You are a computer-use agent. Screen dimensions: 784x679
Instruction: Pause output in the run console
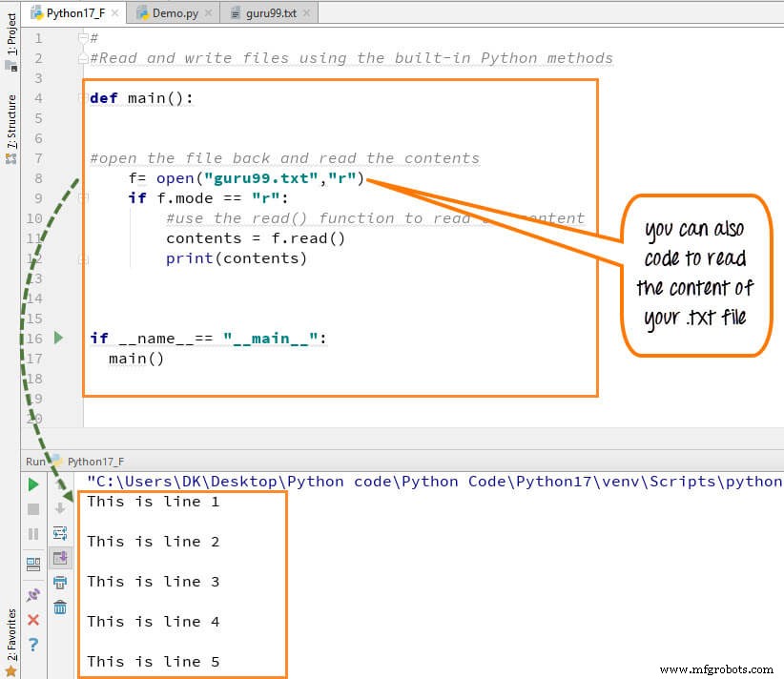(x=33, y=532)
